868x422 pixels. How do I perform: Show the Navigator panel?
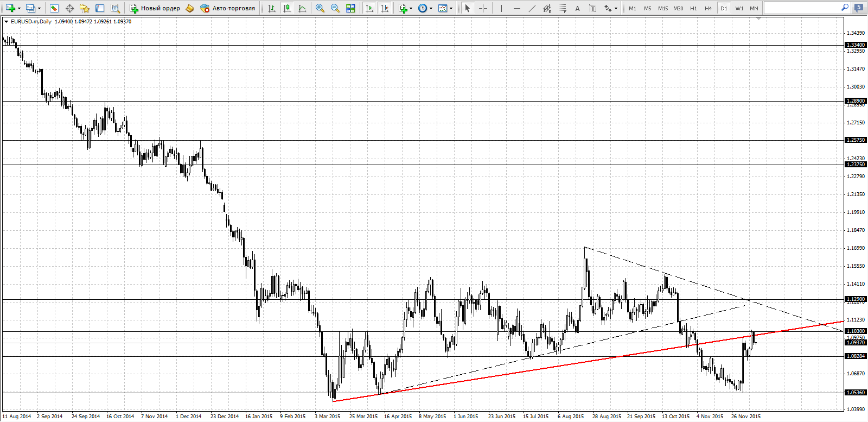(x=85, y=8)
